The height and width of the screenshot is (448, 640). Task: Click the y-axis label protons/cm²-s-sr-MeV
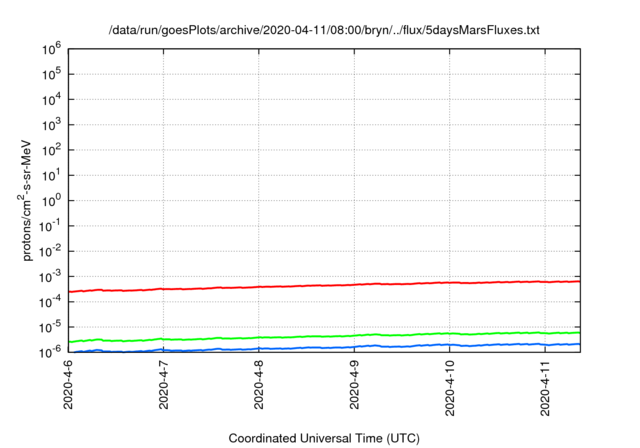click(x=25, y=200)
